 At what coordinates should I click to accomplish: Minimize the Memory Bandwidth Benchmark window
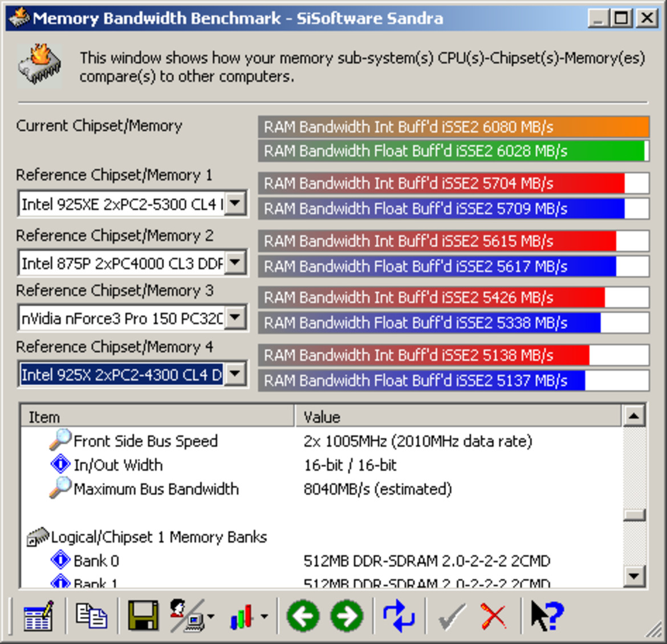point(599,18)
